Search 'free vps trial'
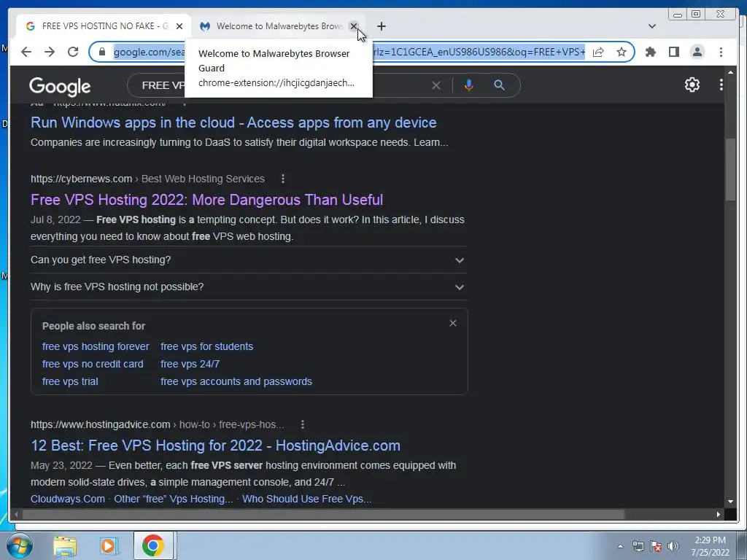The width and height of the screenshot is (747, 560). point(70,381)
